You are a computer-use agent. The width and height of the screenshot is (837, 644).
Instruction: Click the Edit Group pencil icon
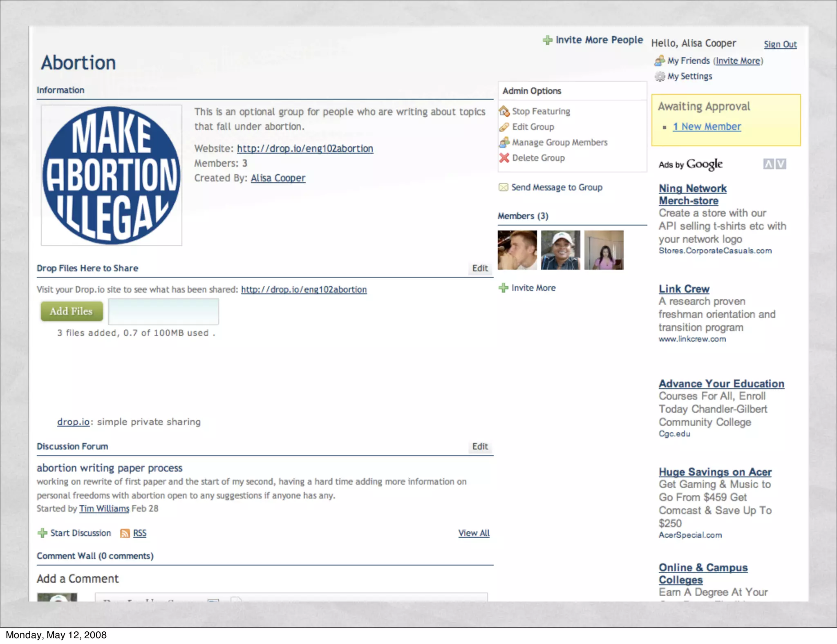click(504, 127)
